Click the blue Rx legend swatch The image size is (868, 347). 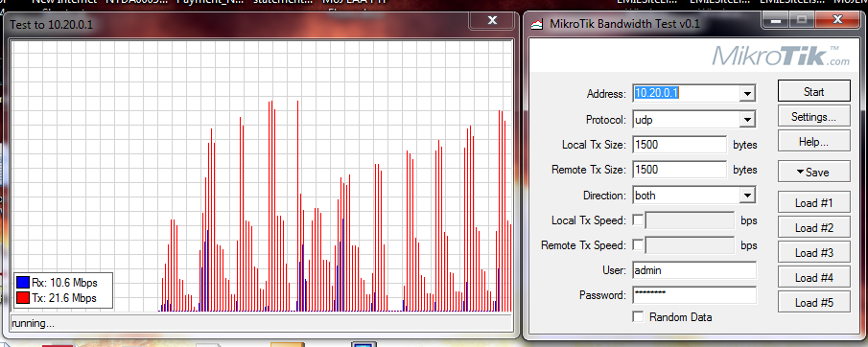(23, 282)
